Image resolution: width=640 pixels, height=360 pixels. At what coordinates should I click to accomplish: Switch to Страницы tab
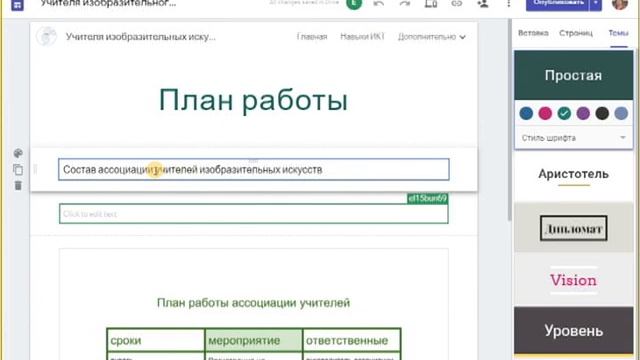[576, 33]
